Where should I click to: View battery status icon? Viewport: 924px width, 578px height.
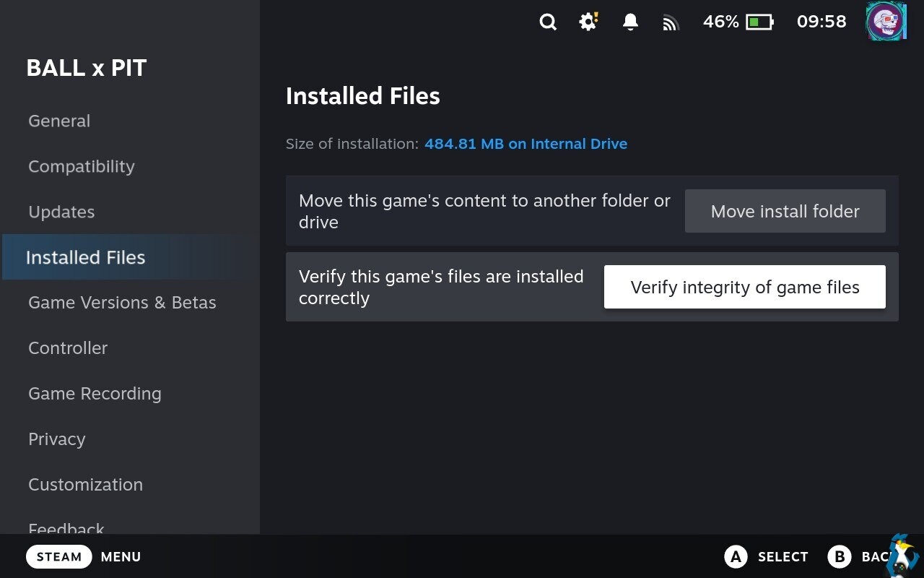click(759, 22)
